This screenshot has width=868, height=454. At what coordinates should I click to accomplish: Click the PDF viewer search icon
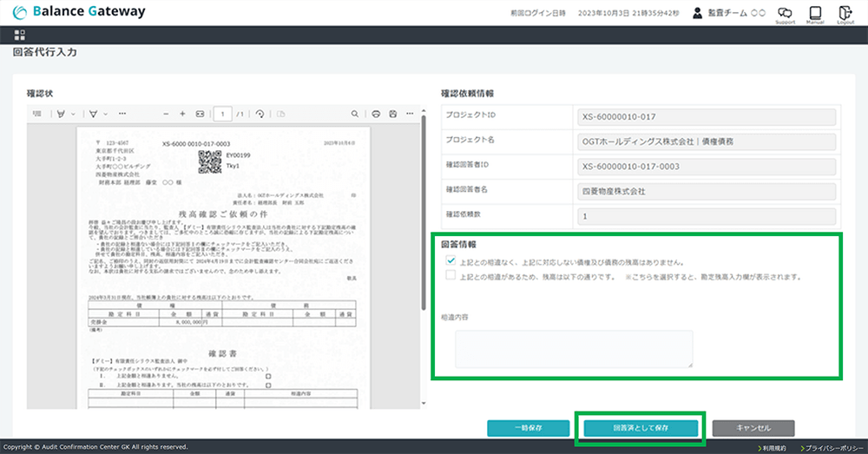(355, 114)
